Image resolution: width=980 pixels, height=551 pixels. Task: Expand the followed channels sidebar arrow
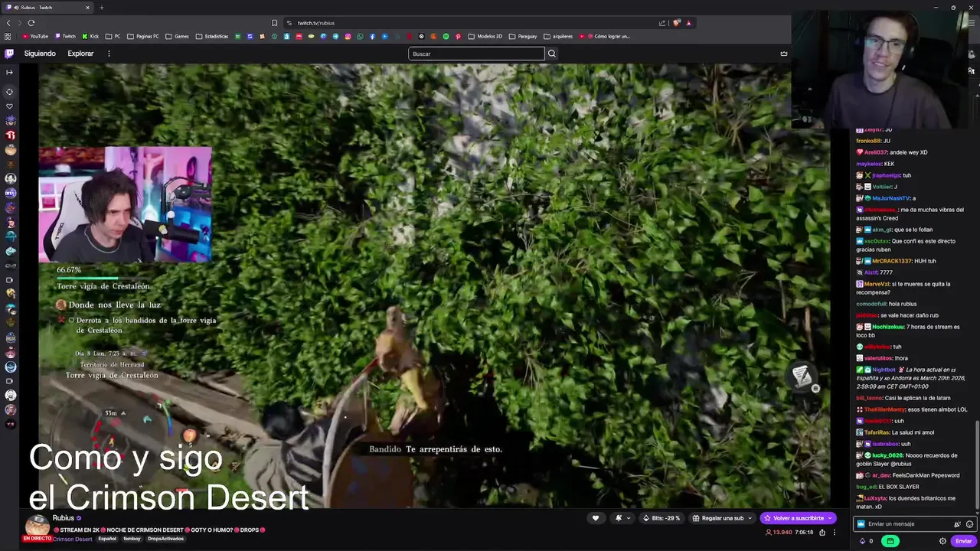9,72
